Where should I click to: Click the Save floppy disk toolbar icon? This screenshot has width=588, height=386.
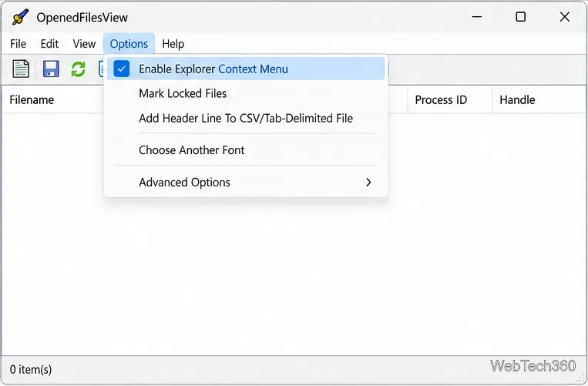[51, 69]
